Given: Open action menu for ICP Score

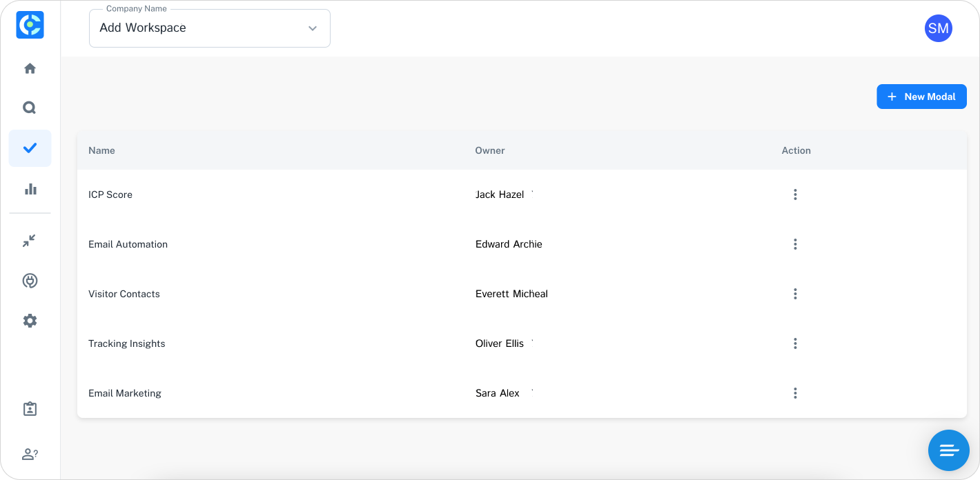Looking at the screenshot, I should tap(795, 194).
